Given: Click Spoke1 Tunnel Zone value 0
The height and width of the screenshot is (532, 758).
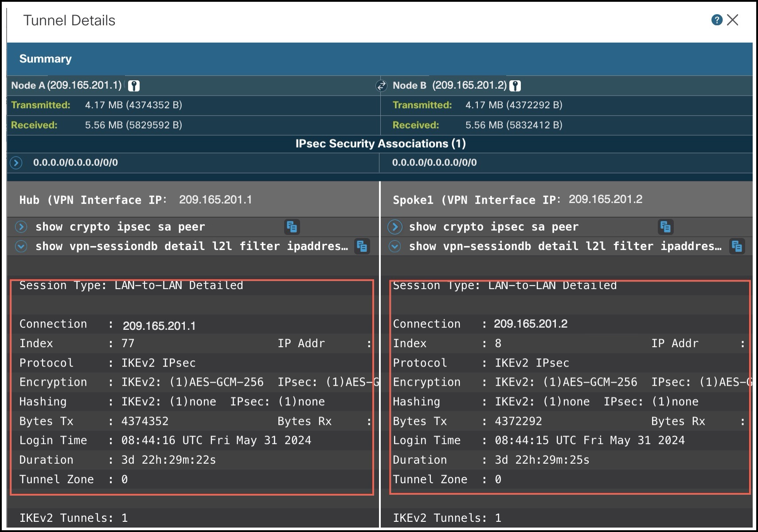Looking at the screenshot, I should [498, 480].
